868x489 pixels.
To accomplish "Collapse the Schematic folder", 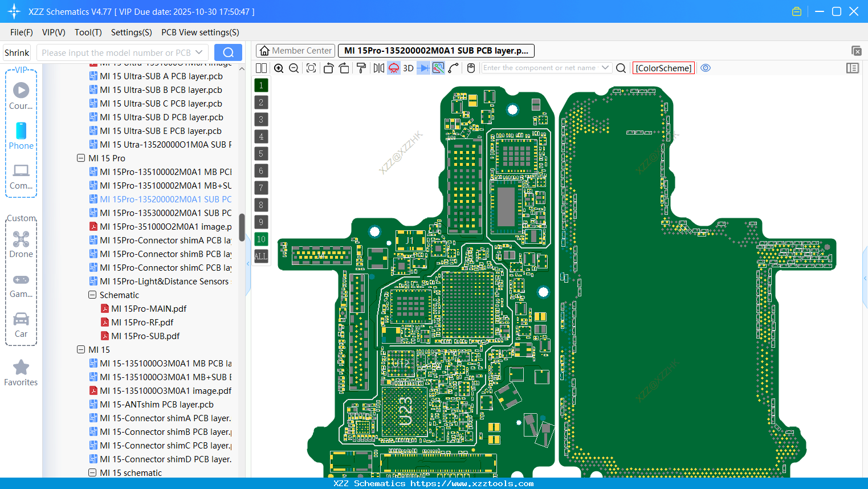I will point(92,295).
